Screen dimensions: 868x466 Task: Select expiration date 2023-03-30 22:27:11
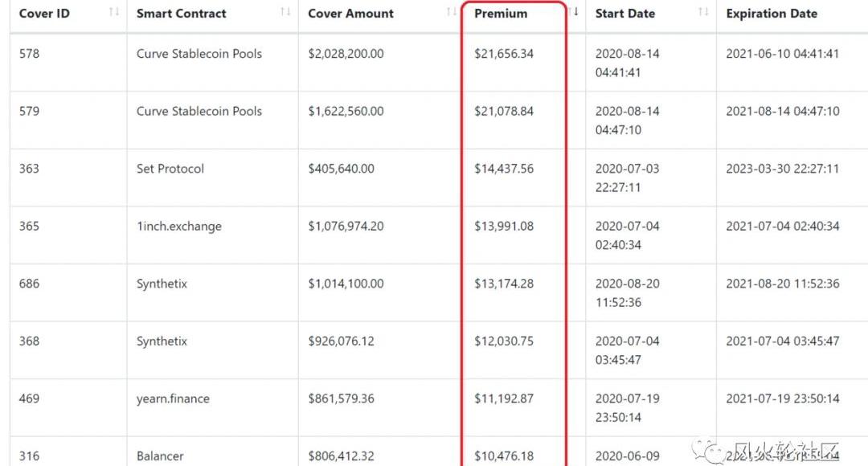point(782,169)
